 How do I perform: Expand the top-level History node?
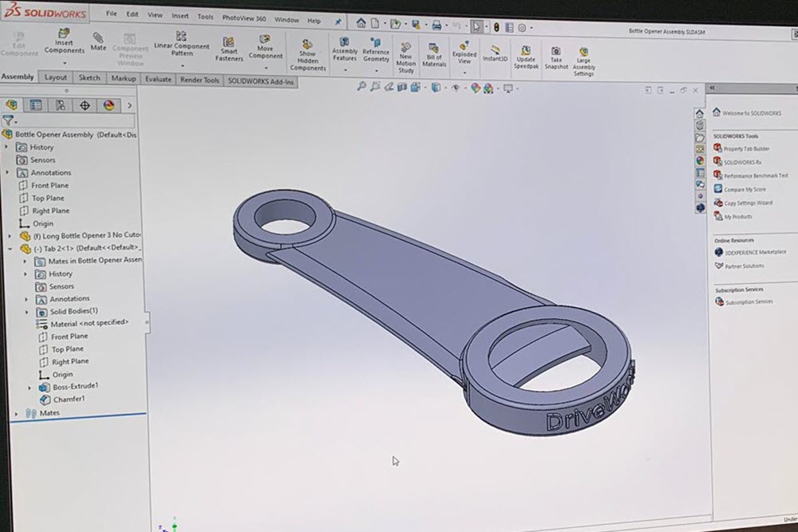(x=6, y=147)
